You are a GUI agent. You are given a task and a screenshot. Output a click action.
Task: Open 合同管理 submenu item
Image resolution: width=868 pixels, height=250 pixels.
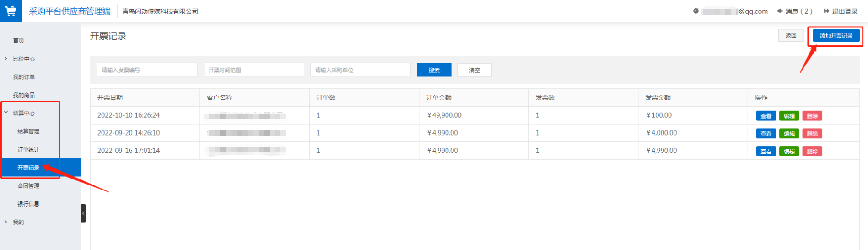tap(28, 186)
